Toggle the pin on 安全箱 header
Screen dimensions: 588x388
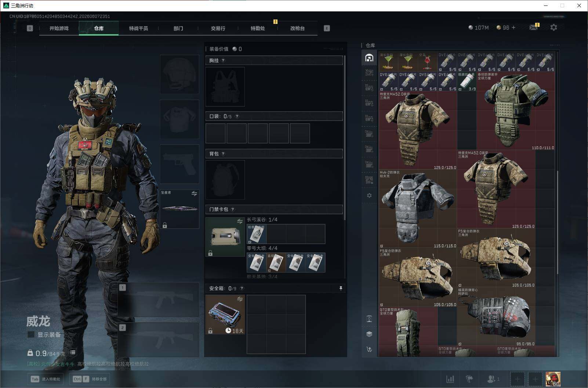[x=341, y=288]
